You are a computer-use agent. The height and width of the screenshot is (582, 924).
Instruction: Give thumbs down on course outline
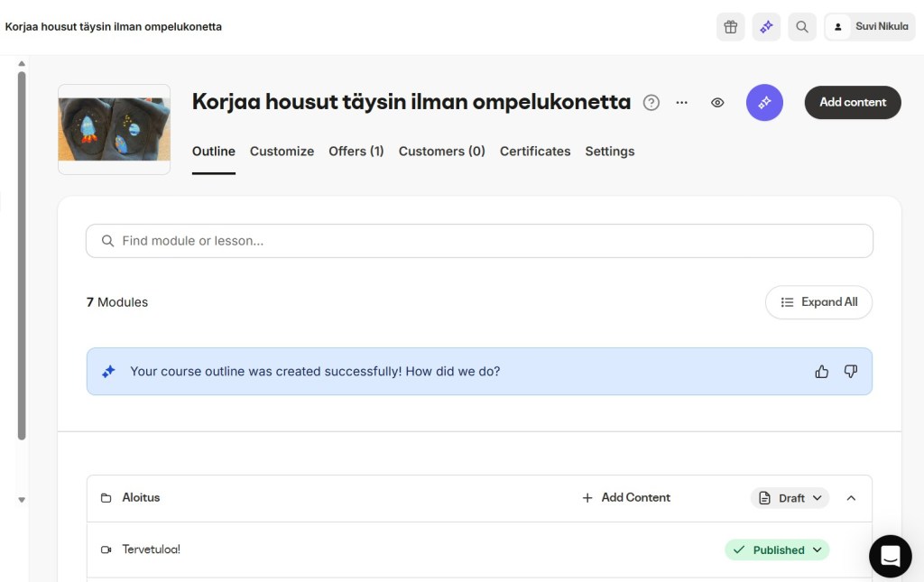tap(850, 372)
